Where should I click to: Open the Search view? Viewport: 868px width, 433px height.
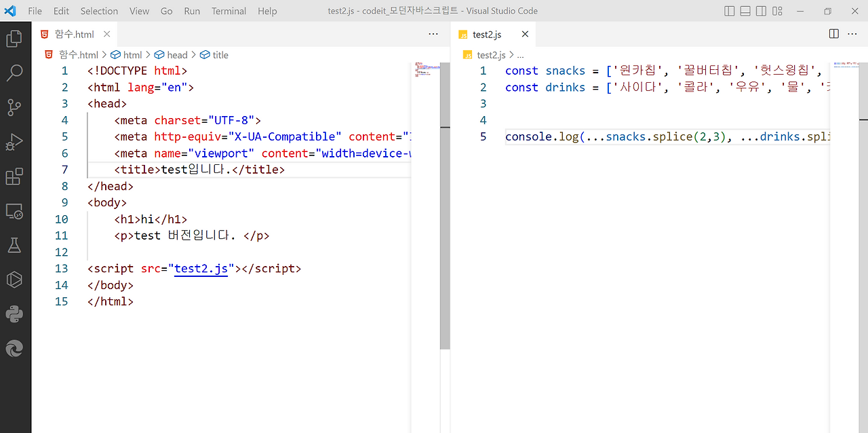point(14,72)
